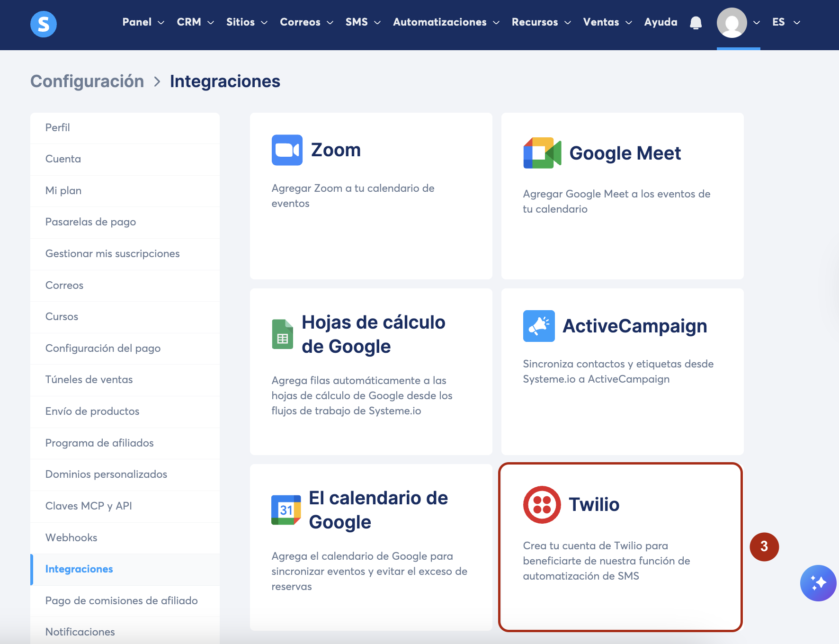The width and height of the screenshot is (839, 644).
Task: Click the Integraciones page heading
Action: (225, 81)
